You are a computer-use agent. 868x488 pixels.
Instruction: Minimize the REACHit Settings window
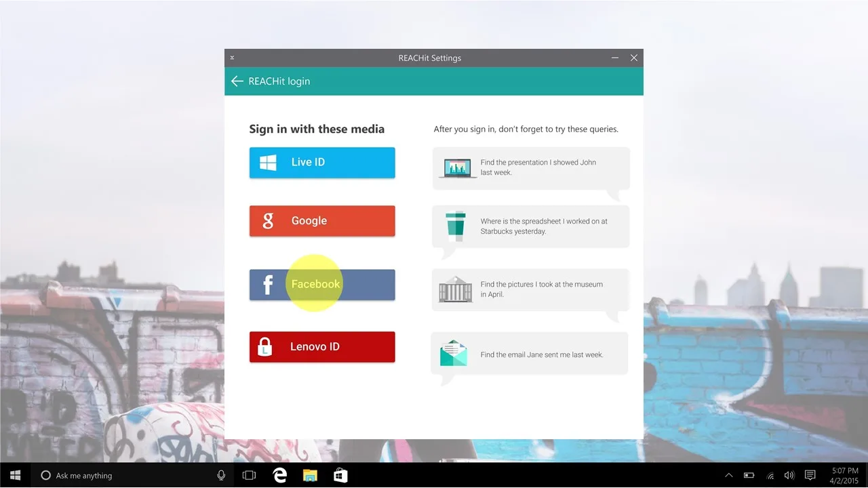615,58
